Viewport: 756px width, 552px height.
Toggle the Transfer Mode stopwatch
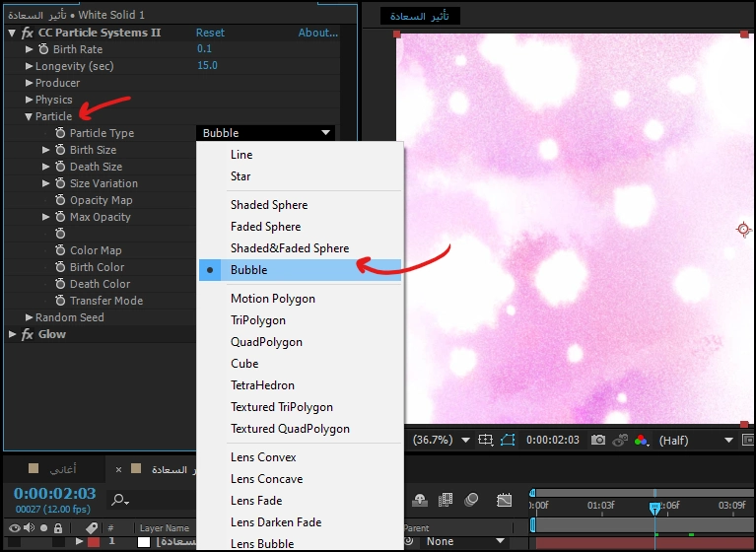pyautogui.click(x=60, y=301)
